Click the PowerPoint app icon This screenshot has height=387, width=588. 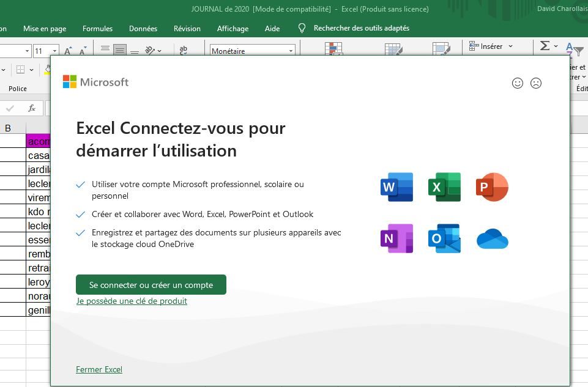tap(492, 187)
